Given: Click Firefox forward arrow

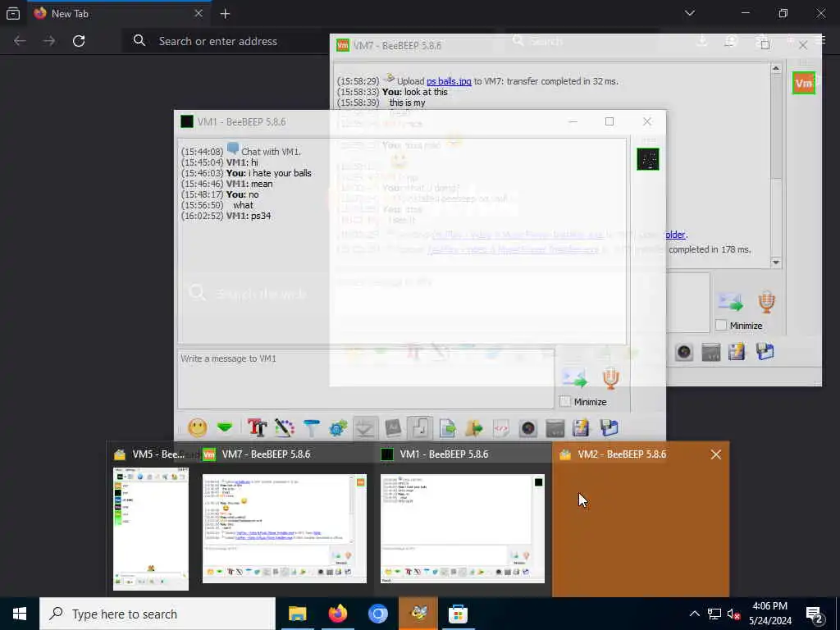Looking at the screenshot, I should click(49, 41).
